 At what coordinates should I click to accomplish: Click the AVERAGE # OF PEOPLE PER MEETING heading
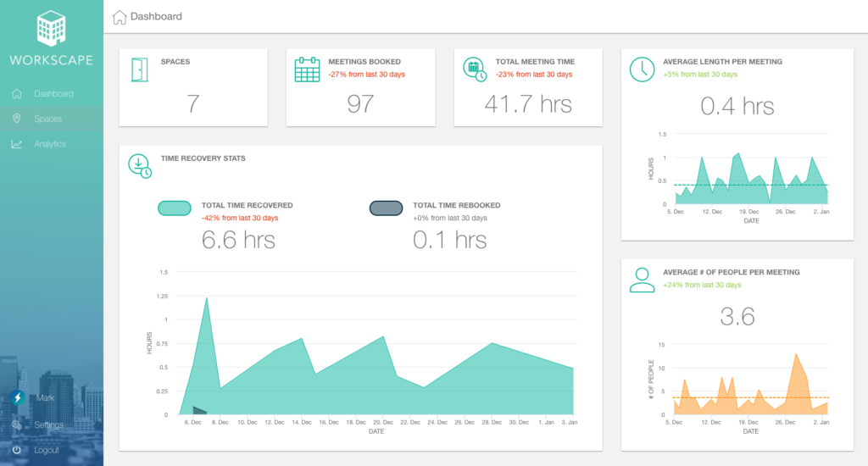(x=732, y=272)
